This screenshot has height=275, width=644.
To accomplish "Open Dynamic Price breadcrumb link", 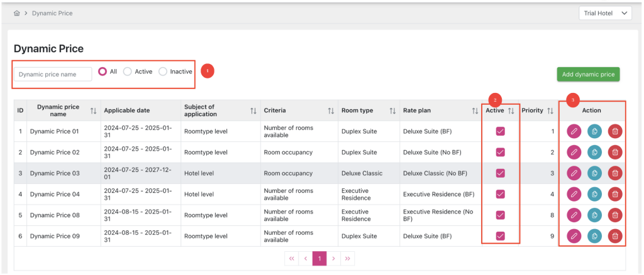I will (52, 13).
